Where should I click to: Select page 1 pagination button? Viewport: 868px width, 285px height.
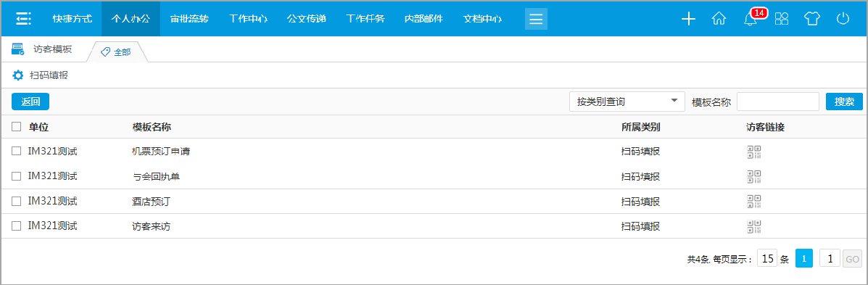pos(803,258)
